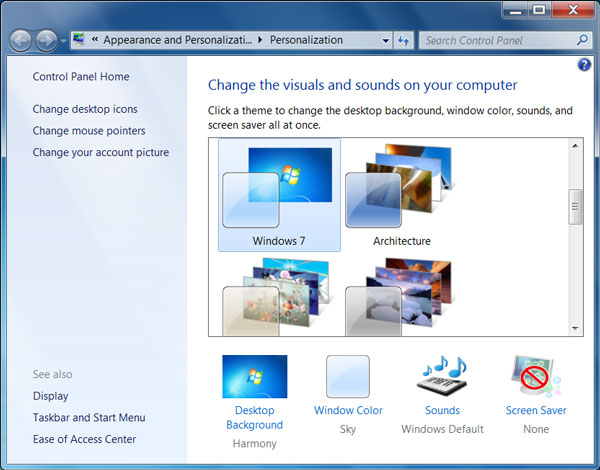
Task: Select the snowy landscape theme thumbnail
Action: [x=399, y=297]
